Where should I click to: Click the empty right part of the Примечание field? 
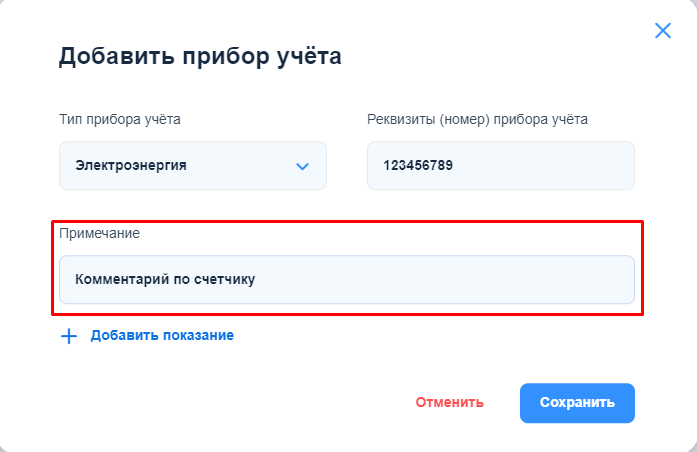tap(500, 280)
